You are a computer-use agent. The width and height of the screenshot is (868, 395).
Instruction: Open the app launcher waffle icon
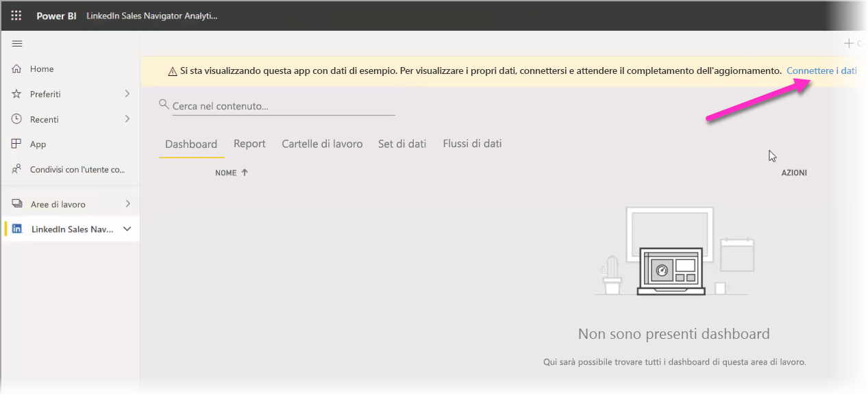pos(16,16)
